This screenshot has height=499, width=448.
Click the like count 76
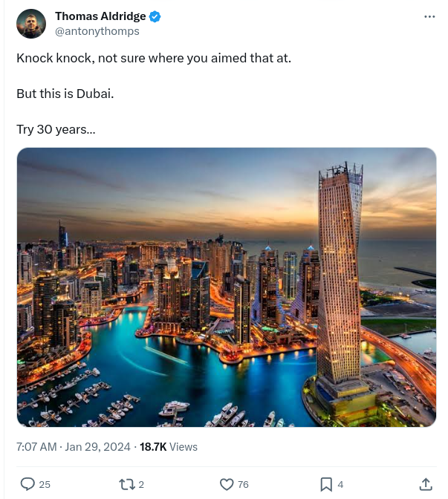click(243, 484)
